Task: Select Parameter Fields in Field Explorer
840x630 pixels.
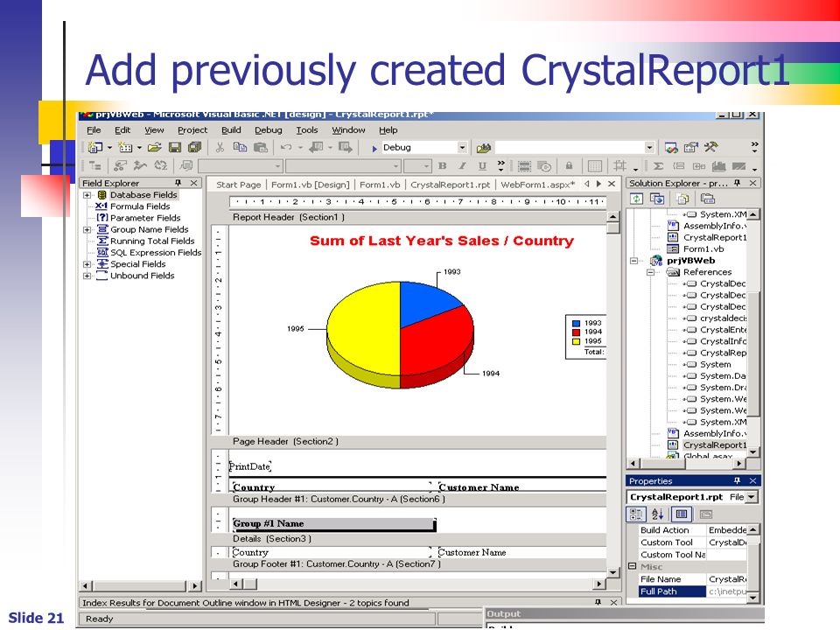Action: click(x=145, y=218)
